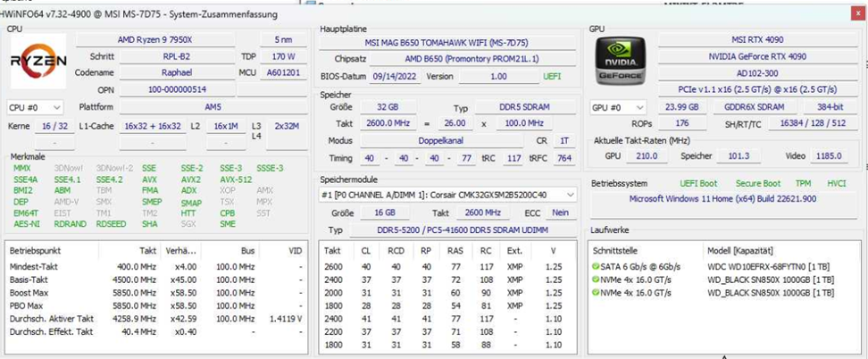Viewport: 868px width, 359px height.
Task: Click the PBO Max row
Action: (x=155, y=305)
